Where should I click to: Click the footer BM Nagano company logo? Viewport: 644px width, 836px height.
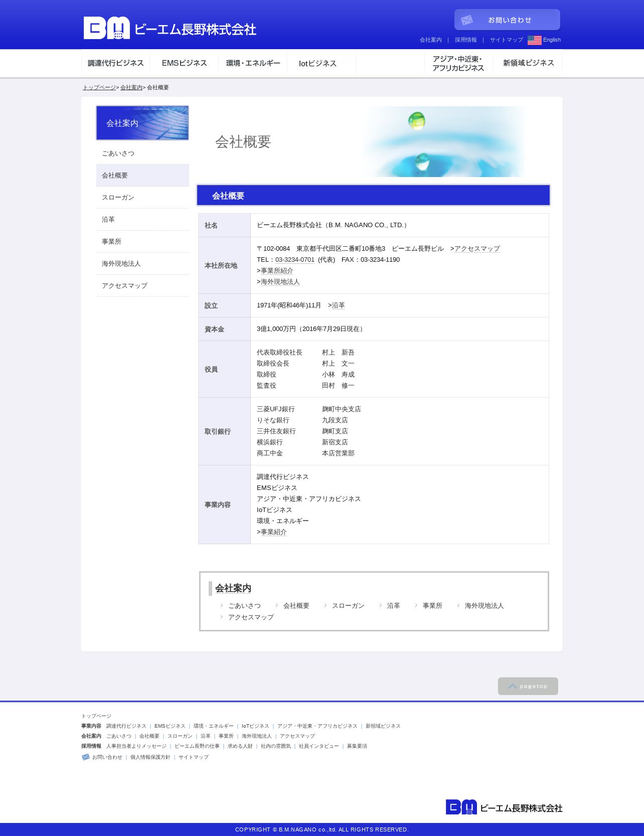pos(504,807)
